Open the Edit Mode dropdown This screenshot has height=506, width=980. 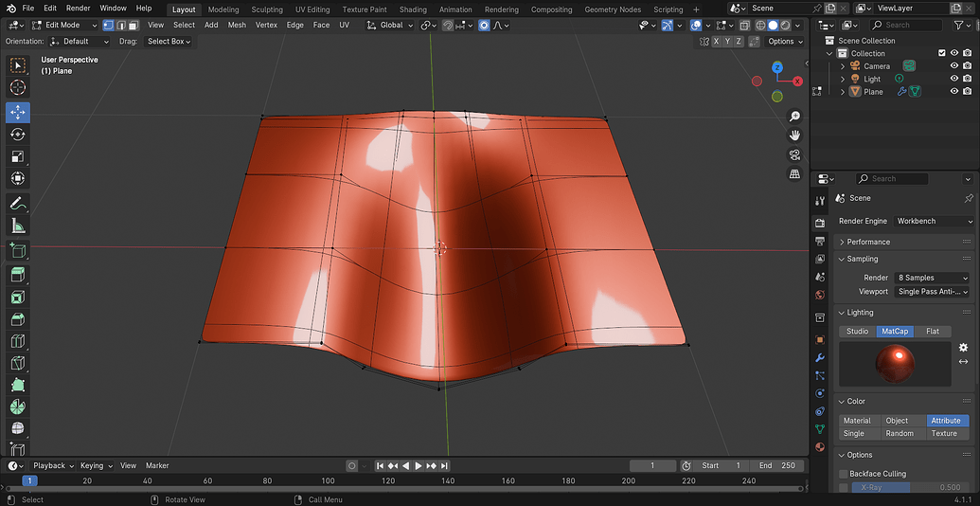(x=65, y=25)
